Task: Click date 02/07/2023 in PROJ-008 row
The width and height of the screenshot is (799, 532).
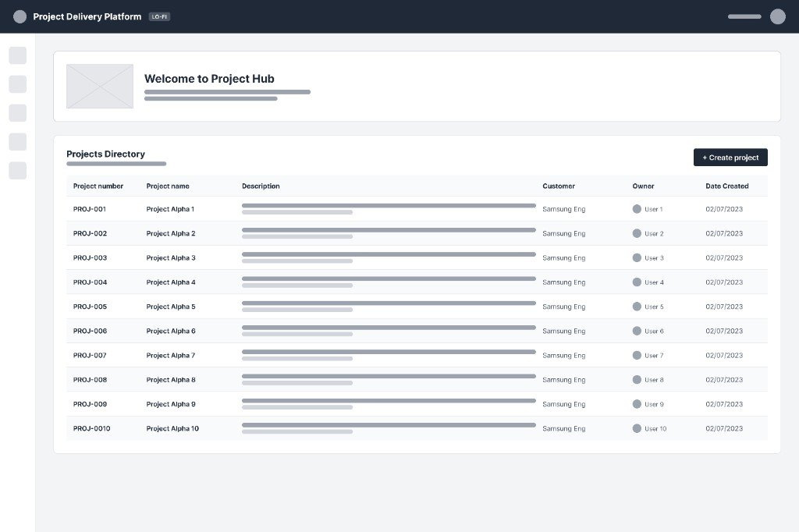Action: click(724, 380)
